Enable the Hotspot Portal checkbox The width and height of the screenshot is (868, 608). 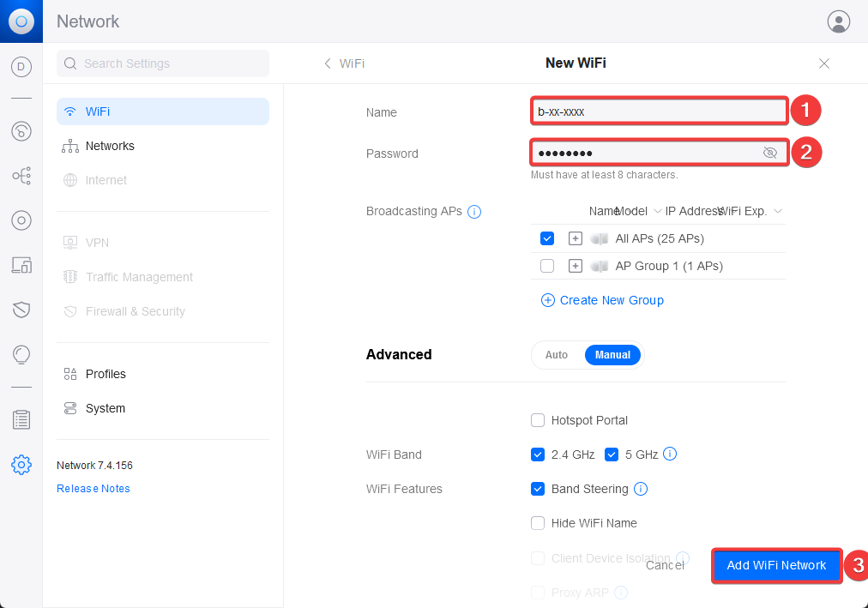tap(538, 420)
